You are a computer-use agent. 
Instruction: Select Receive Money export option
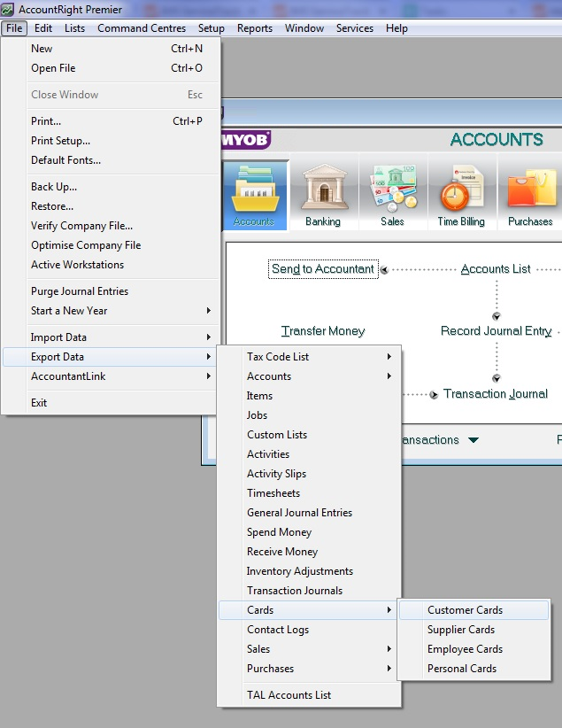click(x=309, y=552)
